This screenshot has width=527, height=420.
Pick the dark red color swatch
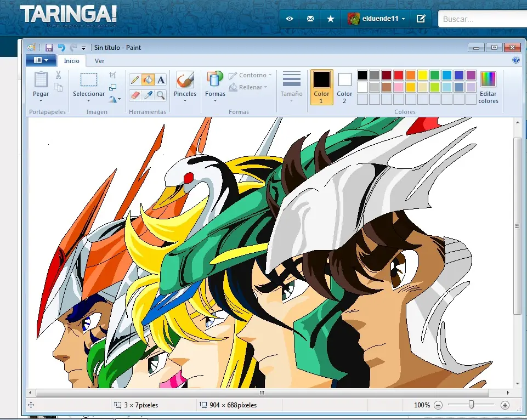click(387, 75)
